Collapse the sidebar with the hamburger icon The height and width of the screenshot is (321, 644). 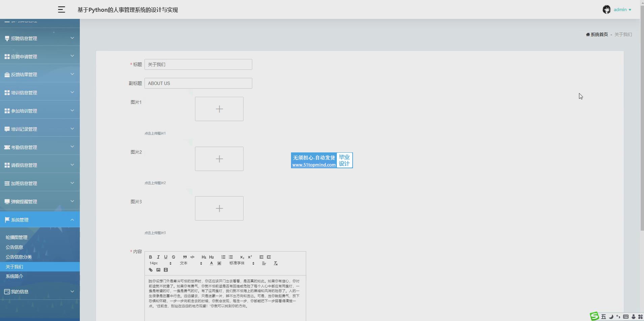coord(61,10)
